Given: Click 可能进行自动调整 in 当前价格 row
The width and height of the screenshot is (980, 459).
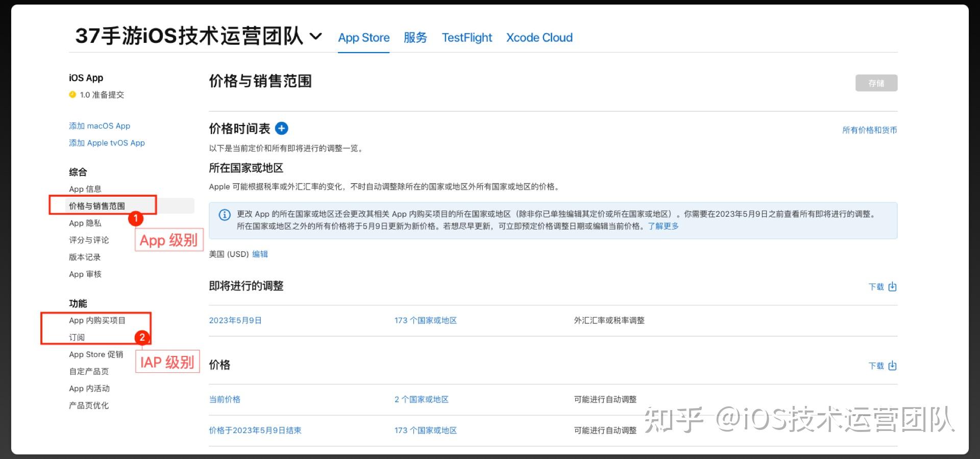Looking at the screenshot, I should coord(605,399).
